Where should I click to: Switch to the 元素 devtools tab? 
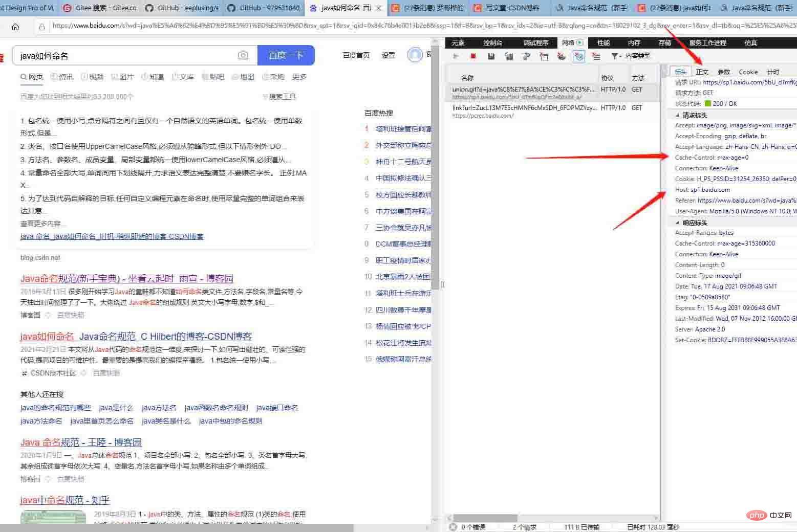458,43
